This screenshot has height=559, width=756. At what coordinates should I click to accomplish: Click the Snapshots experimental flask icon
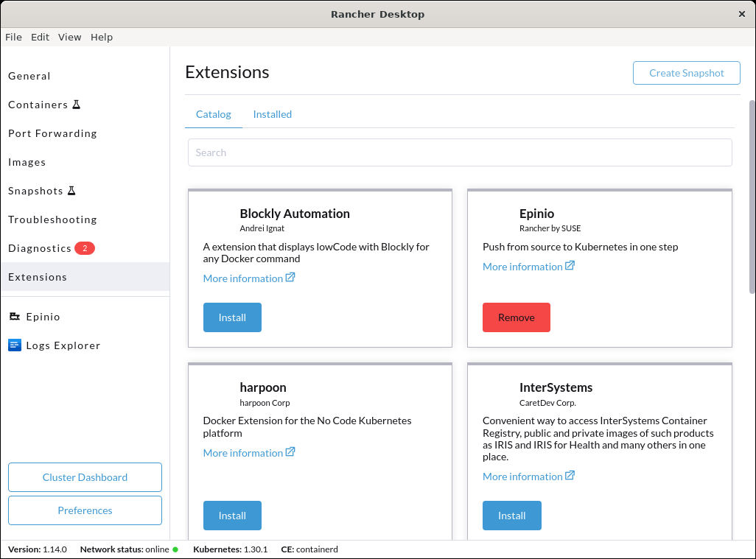[71, 191]
